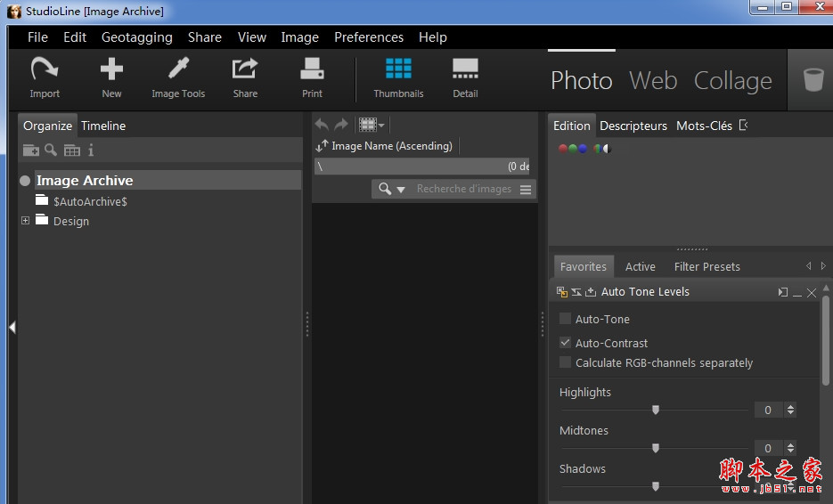Switch to the Timeline tab
This screenshot has width=833, height=504.
tap(103, 126)
